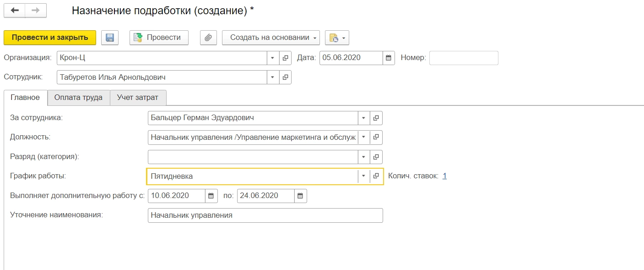Expand the Организация dropdown list
The width and height of the screenshot is (644, 270).
(272, 58)
